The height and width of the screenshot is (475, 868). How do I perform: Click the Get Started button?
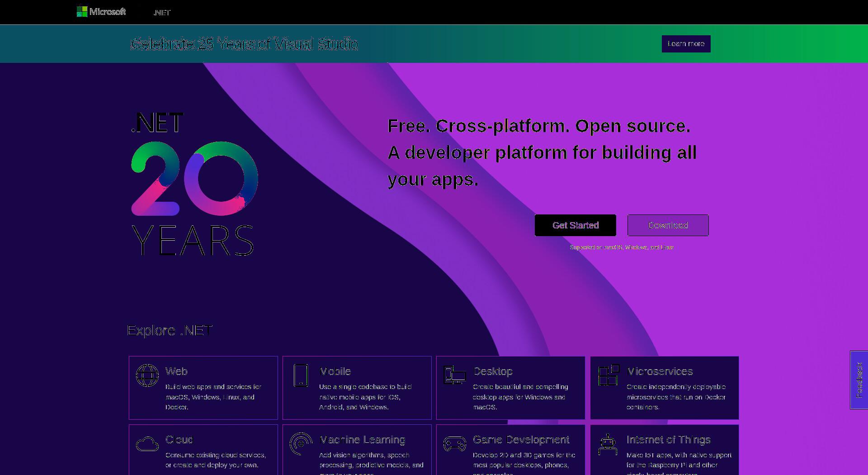point(575,225)
